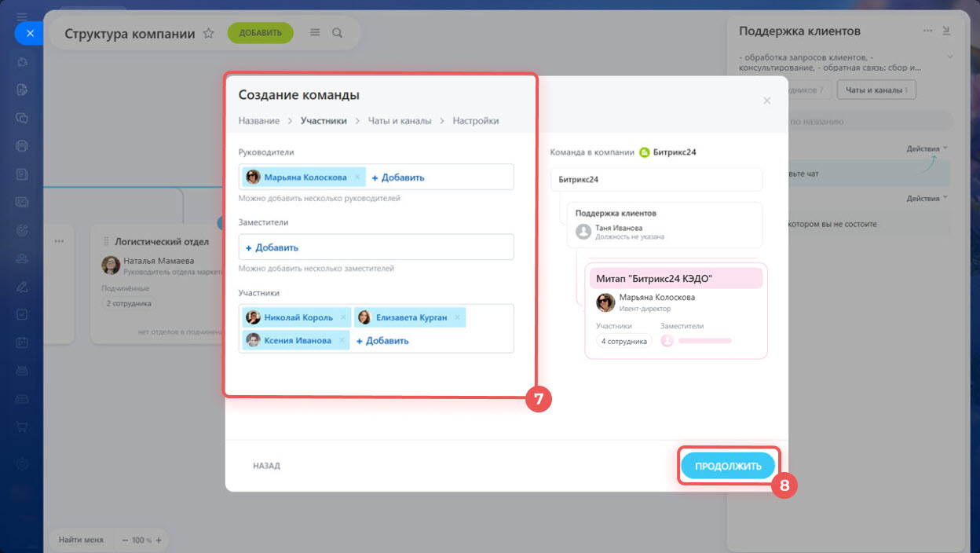Image resolution: width=980 pixels, height=553 pixels.
Task: Remove Марьяна Колоскова from Руководители
Action: pos(357,178)
